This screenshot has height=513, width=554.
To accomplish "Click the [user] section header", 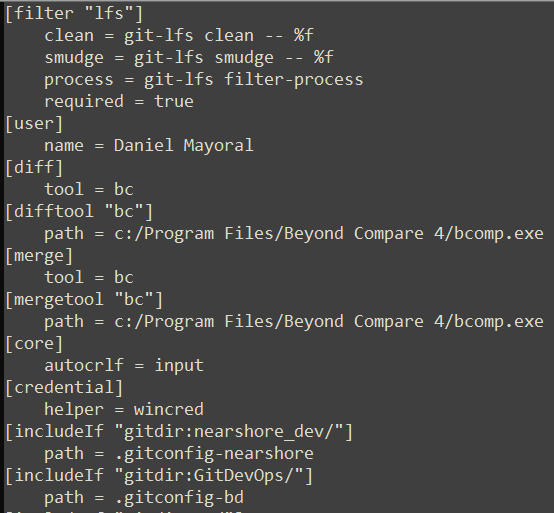I will (34, 124).
